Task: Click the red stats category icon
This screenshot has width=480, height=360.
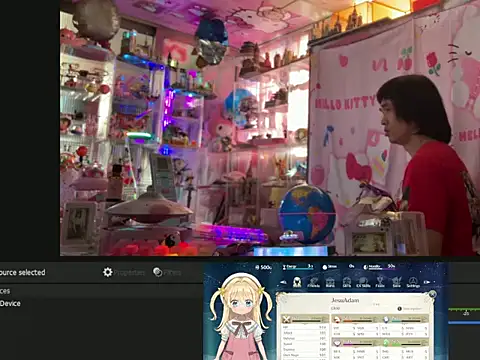Action: click(337, 319)
